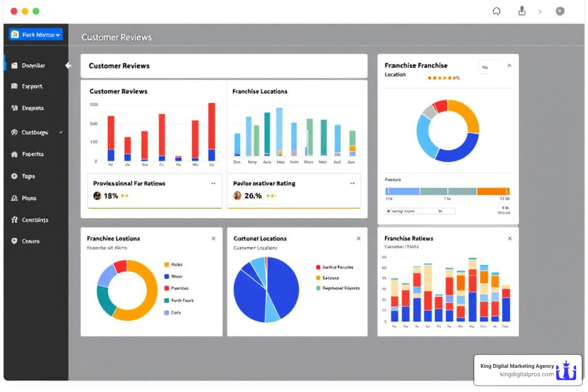Select the Export icon in the sidebar

pos(15,87)
